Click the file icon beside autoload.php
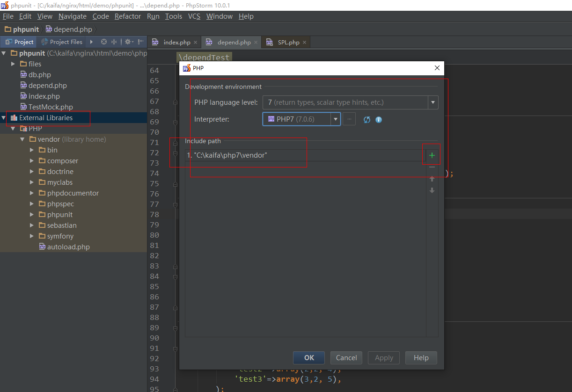The height and width of the screenshot is (392, 572). point(42,247)
